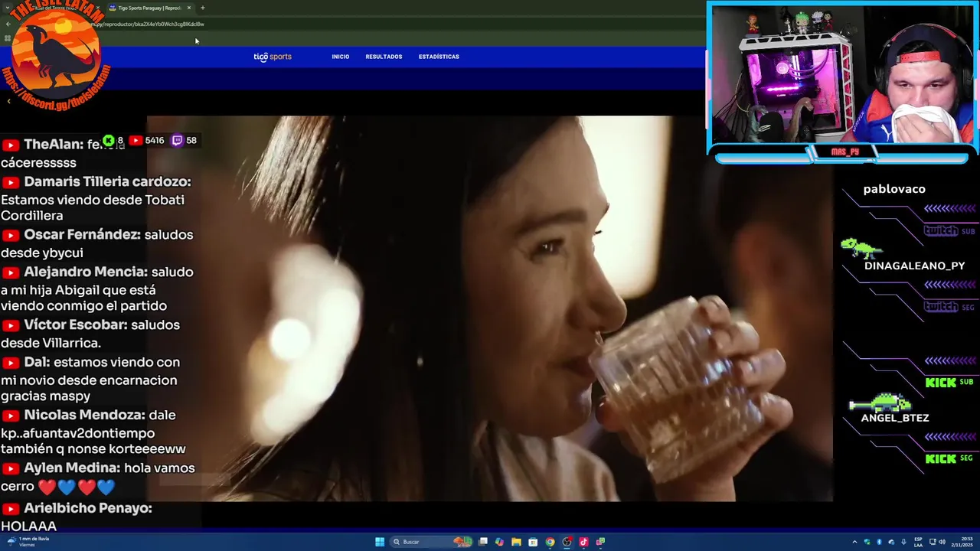
Task: Go to INICIO on Tigo Sports
Action: (341, 57)
